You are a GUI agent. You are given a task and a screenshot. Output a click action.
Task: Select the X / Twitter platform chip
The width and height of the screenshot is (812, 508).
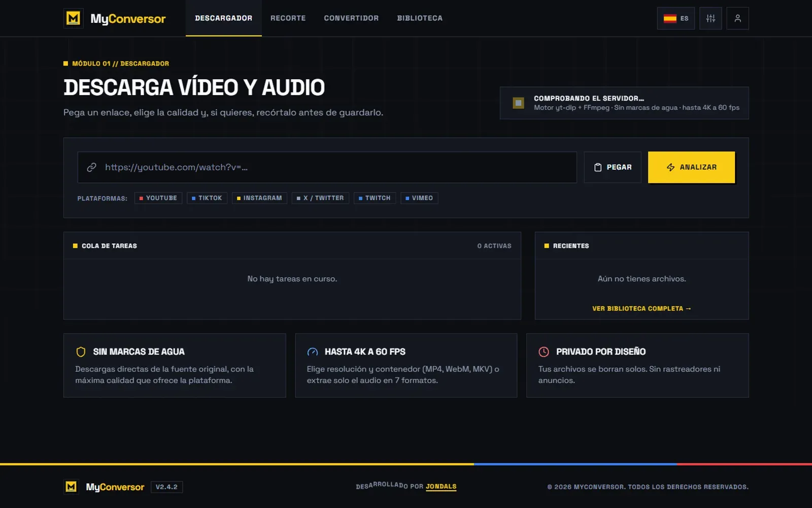coord(320,198)
